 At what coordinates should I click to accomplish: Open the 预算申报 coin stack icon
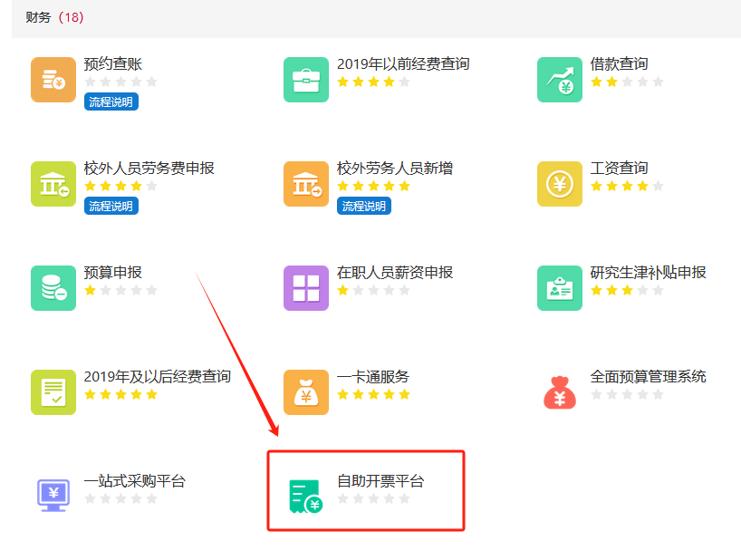[53, 288]
